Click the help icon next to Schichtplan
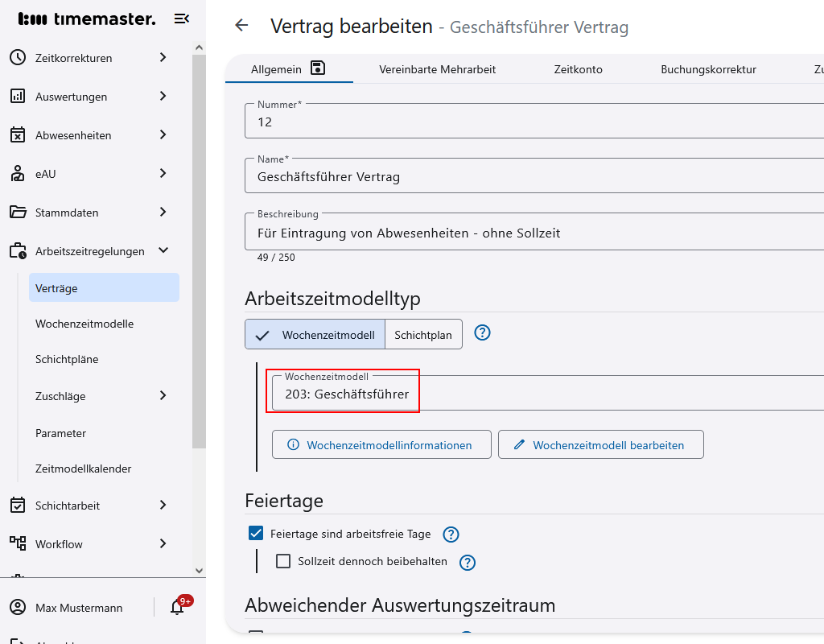824x644 pixels. click(482, 332)
